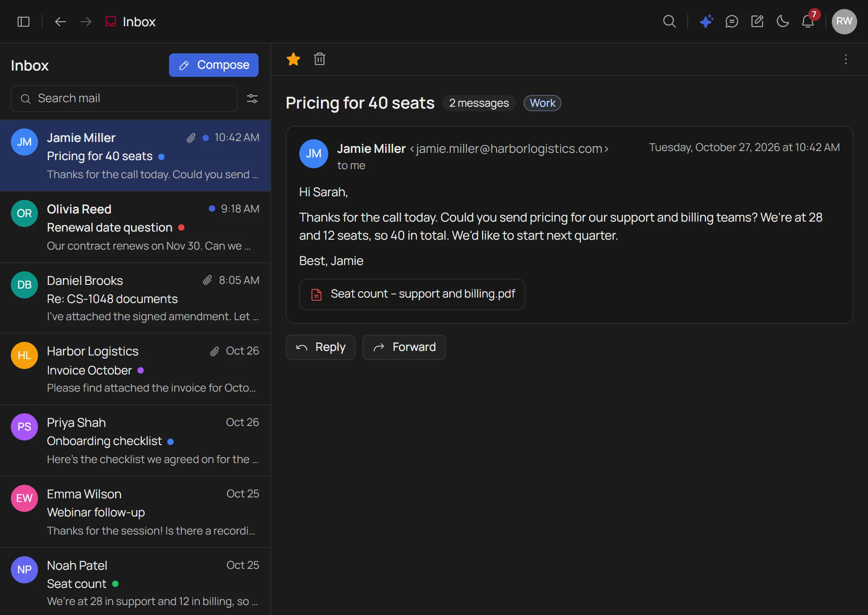
Task: Click the DB avatar of Daniel Brooks
Action: click(24, 285)
